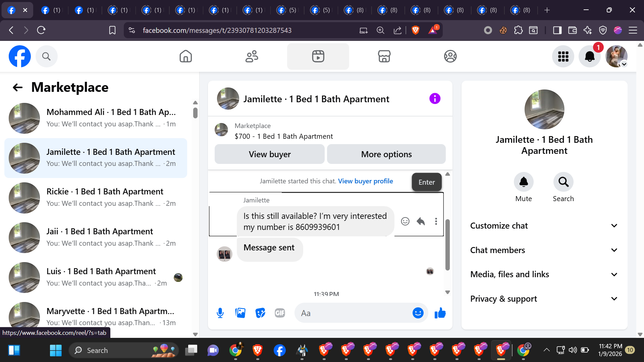Click the View buyer button
Image resolution: width=644 pixels, height=362 pixels.
[269, 154]
